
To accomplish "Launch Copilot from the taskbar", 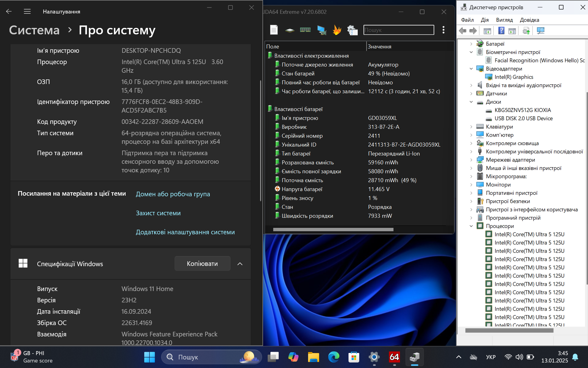I will (x=293, y=357).
